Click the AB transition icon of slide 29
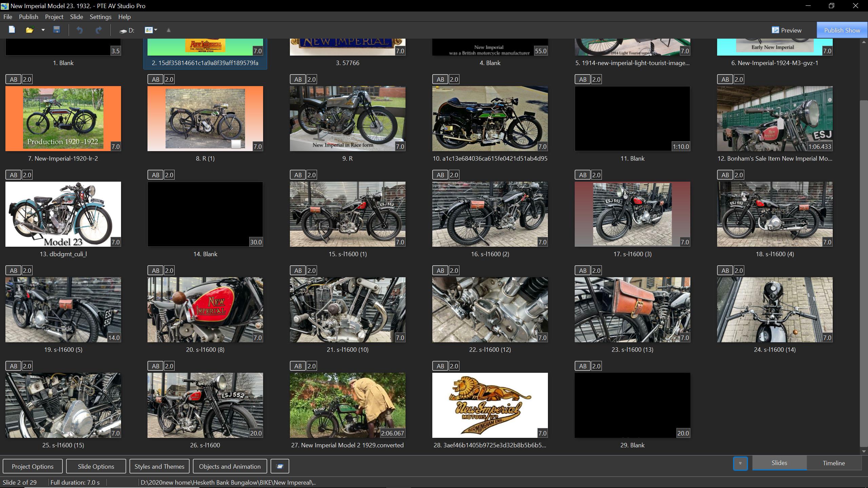This screenshot has height=488, width=868. tap(583, 366)
